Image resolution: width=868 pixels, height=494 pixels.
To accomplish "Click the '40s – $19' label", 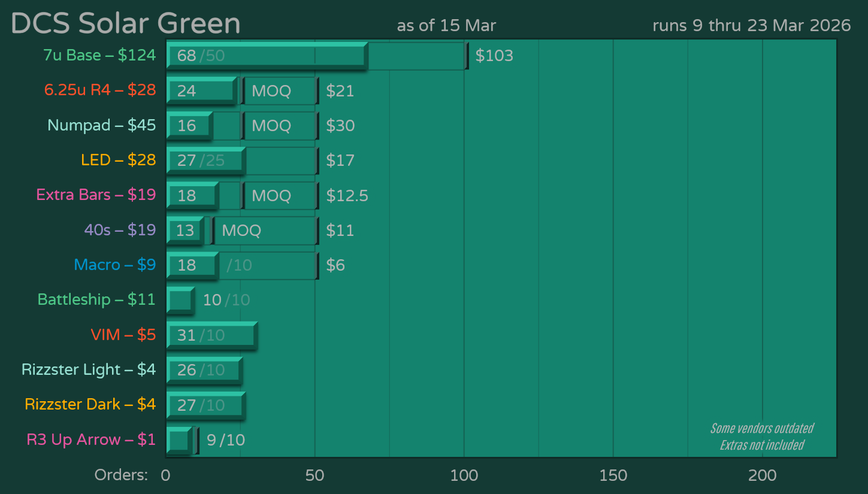I will (120, 230).
